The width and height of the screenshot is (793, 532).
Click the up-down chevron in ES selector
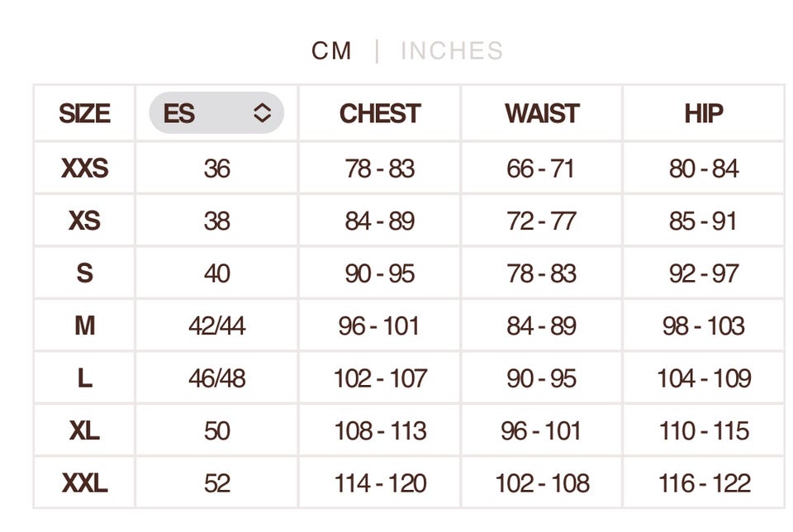click(x=262, y=113)
